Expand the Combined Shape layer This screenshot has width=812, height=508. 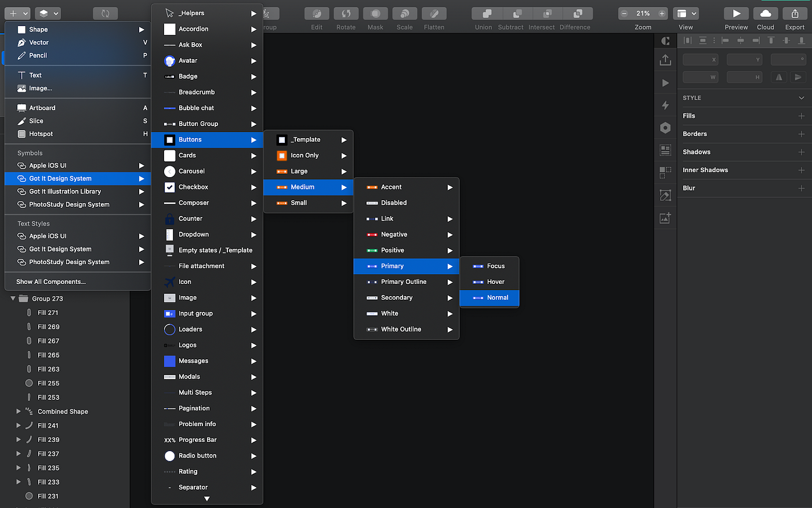coord(19,412)
